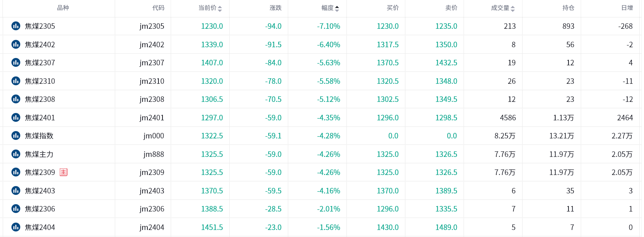Open chart icon for 焦煤2307
This screenshot has width=644, height=237.
coord(16,62)
